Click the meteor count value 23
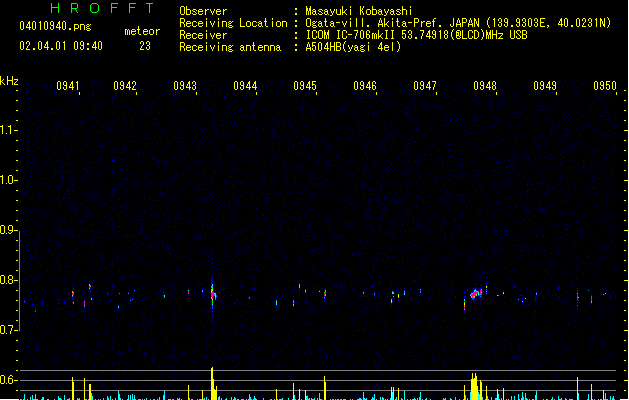 [x=145, y=46]
